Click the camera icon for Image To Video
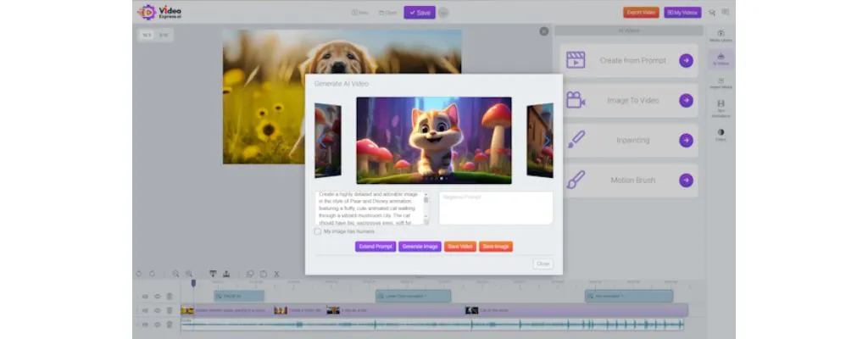 tap(576, 100)
